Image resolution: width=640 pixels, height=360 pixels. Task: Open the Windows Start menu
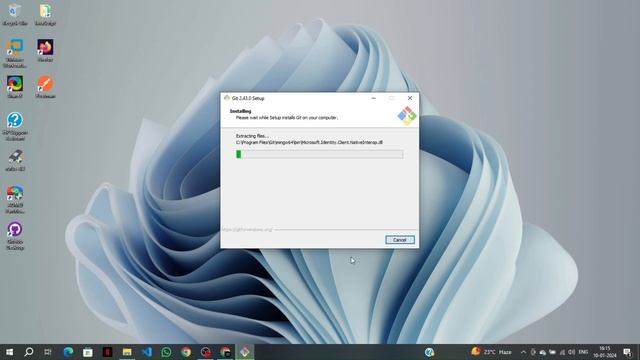[x=9, y=352]
